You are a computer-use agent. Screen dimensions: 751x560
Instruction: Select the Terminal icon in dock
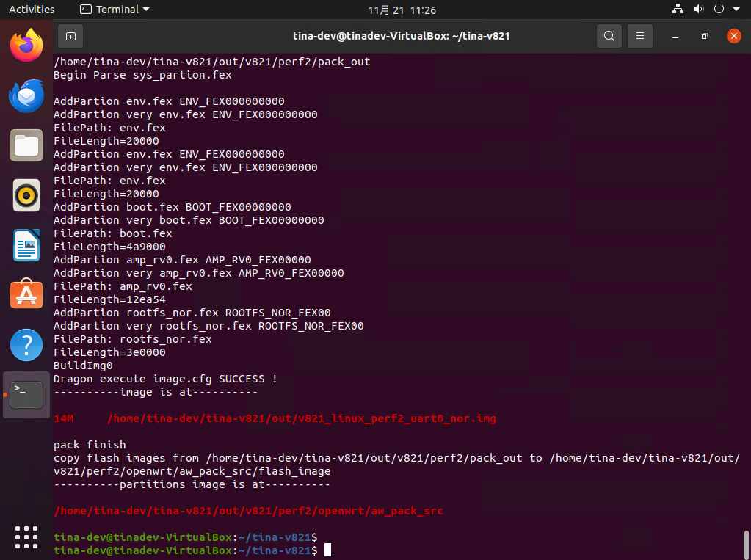26,395
